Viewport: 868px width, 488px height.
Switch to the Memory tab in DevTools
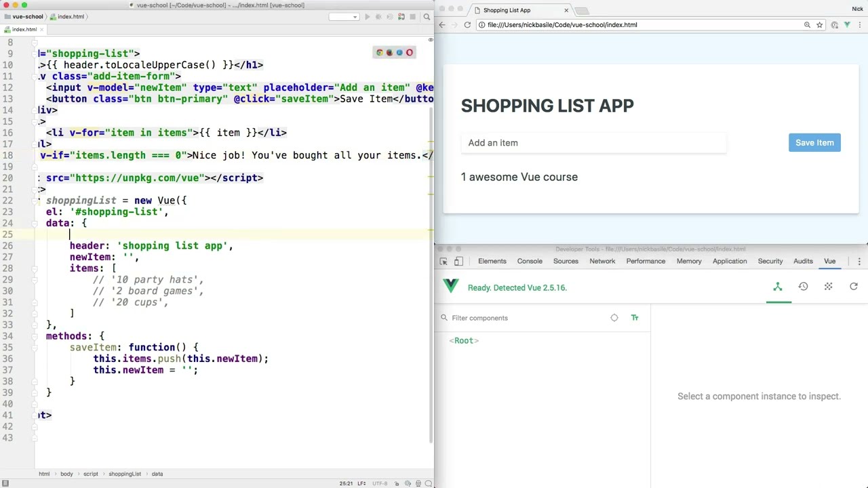(689, 261)
